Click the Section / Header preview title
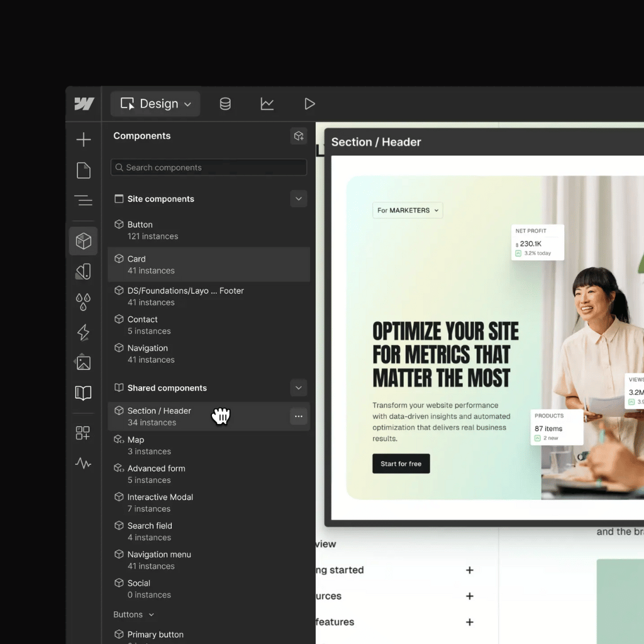 pos(376,142)
